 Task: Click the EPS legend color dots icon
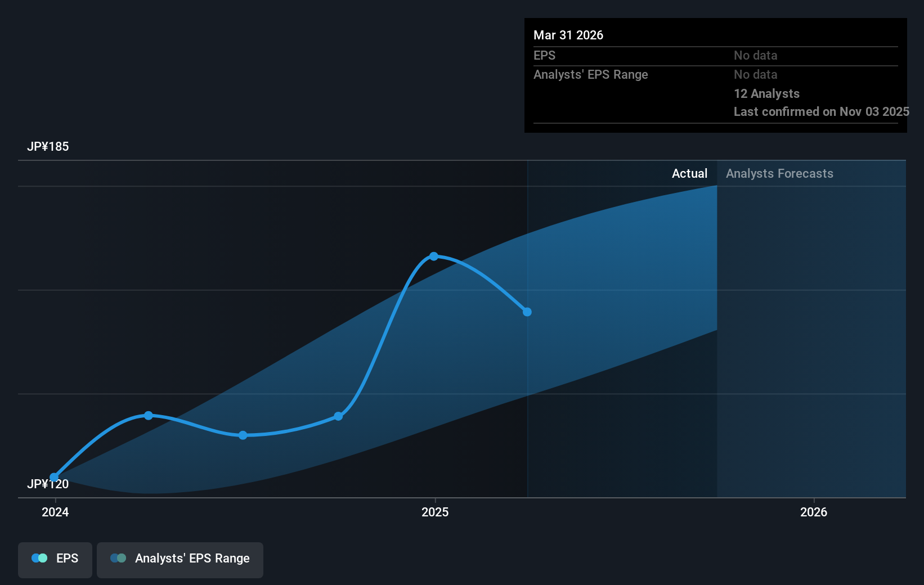[x=39, y=558]
